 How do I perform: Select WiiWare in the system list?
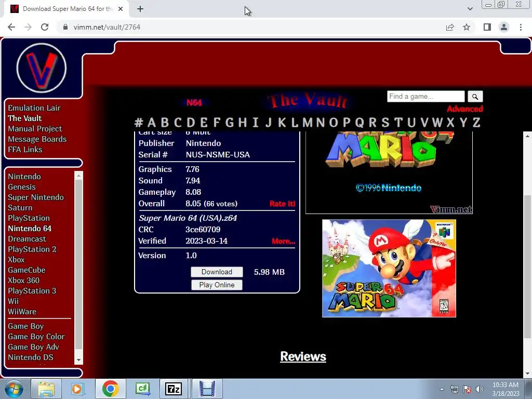pyautogui.click(x=22, y=312)
